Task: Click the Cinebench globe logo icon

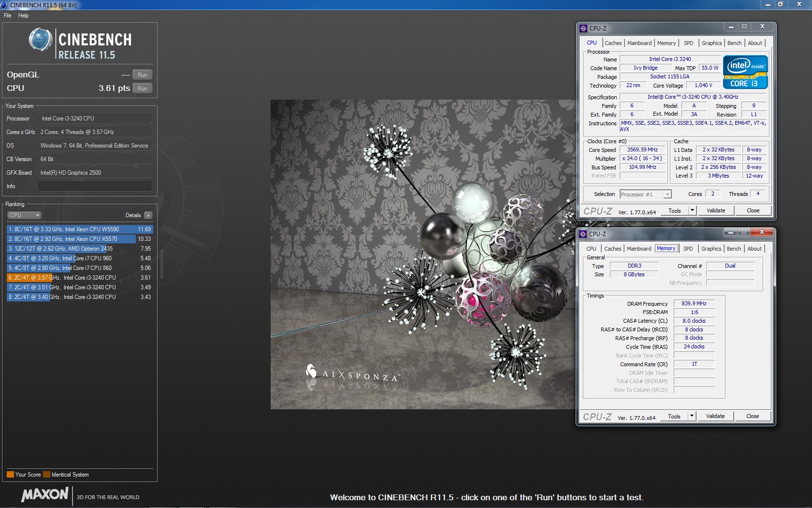Action: coord(41,40)
